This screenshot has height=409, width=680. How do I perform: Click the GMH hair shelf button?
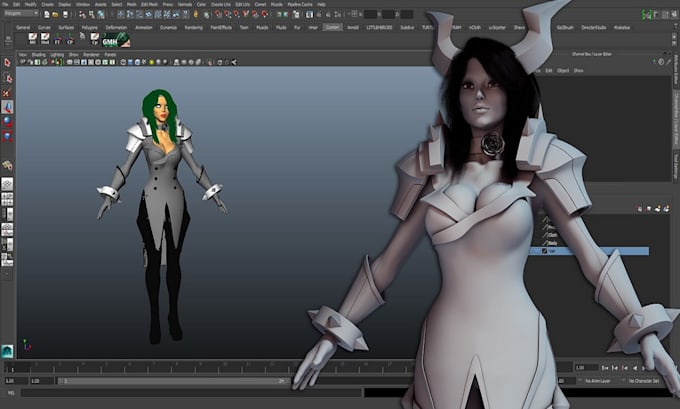click(x=116, y=40)
